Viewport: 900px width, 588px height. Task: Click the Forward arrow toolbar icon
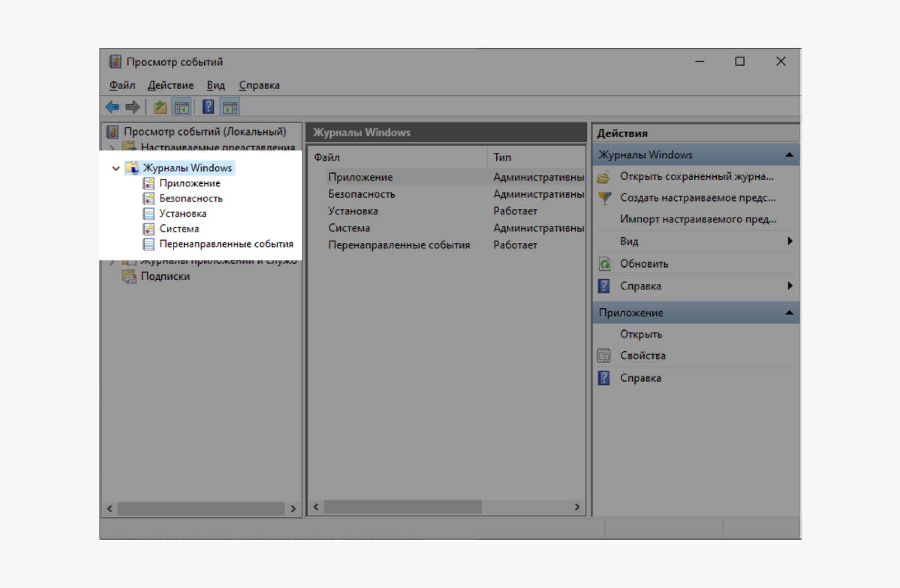click(133, 107)
